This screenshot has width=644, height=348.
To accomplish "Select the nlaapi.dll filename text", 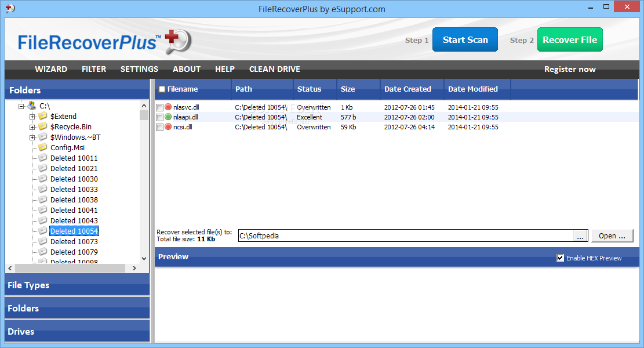I will pos(185,117).
